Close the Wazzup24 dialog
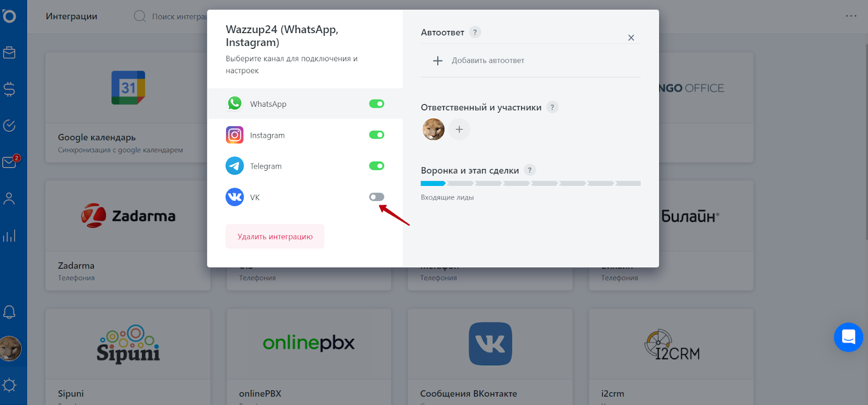 pos(631,37)
